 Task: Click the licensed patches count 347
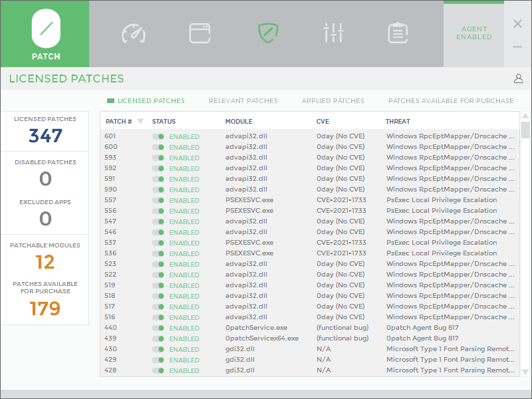[45, 136]
